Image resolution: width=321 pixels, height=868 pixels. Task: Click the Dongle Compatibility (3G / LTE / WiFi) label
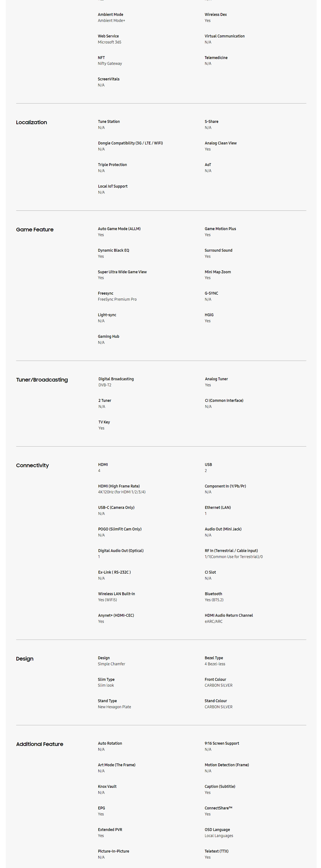(x=130, y=143)
